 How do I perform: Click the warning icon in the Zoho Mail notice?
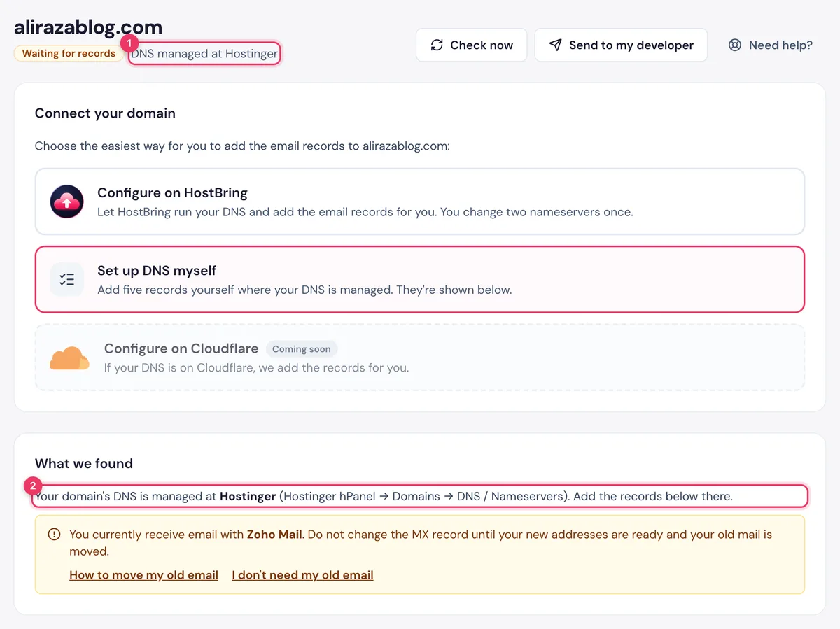54,535
